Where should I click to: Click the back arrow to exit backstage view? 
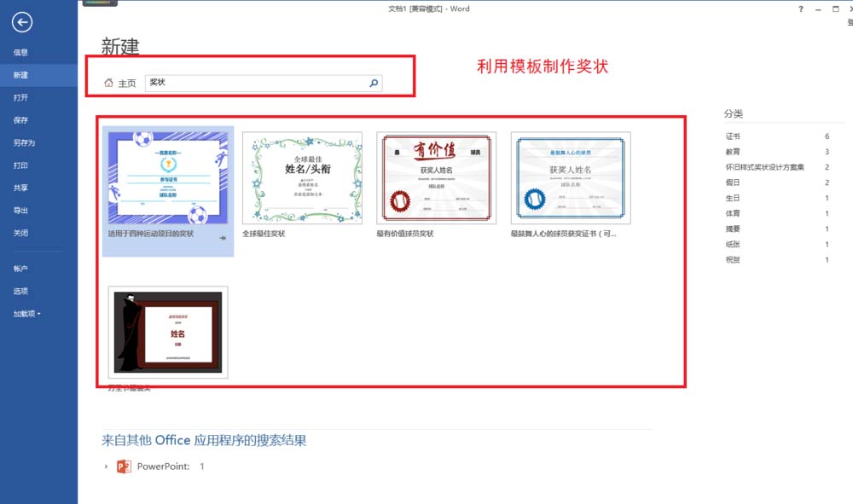coord(22,23)
